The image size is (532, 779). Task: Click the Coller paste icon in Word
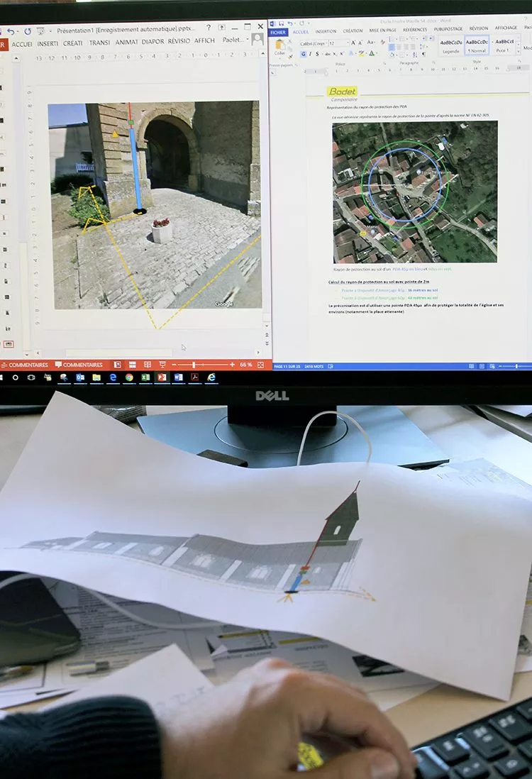click(x=279, y=46)
